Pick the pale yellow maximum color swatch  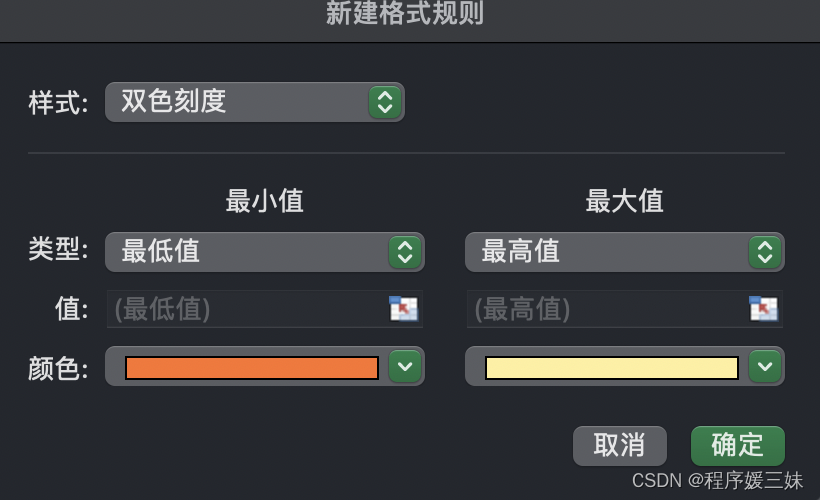click(x=611, y=368)
